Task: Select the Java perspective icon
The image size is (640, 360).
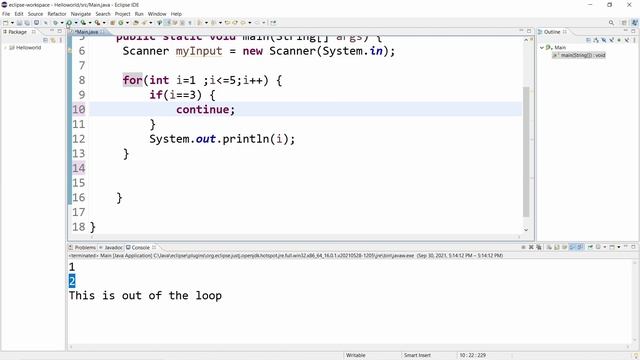Action: tap(634, 23)
